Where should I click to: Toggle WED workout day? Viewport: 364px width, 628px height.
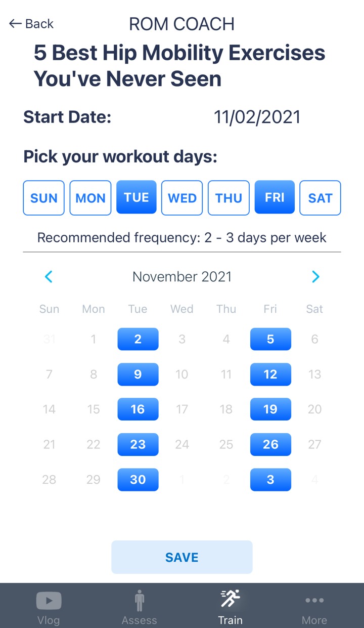182,198
